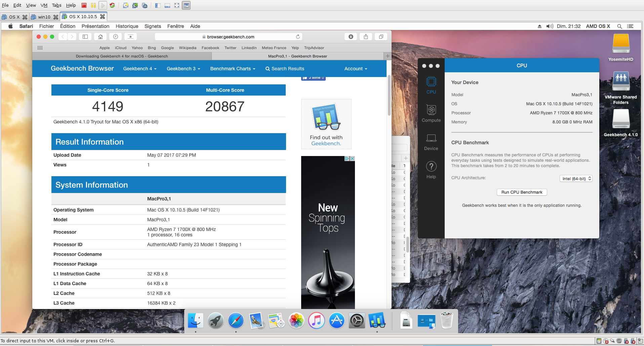Take a VM snapshot with clock icon
644x346 pixels.
click(x=126, y=5)
